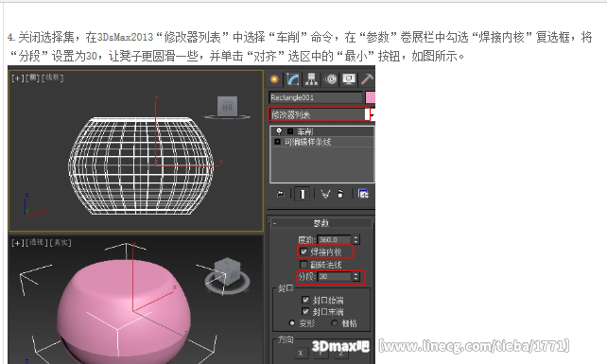Click ViewCube in front viewport
Image resolution: width=607 pixels, height=364 pixels.
tap(227, 107)
